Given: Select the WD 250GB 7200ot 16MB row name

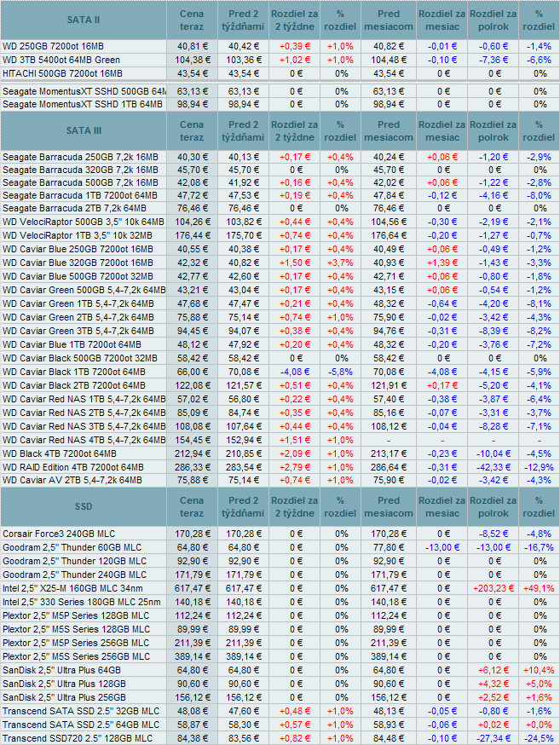Looking at the screenshot, I should [x=53, y=46].
